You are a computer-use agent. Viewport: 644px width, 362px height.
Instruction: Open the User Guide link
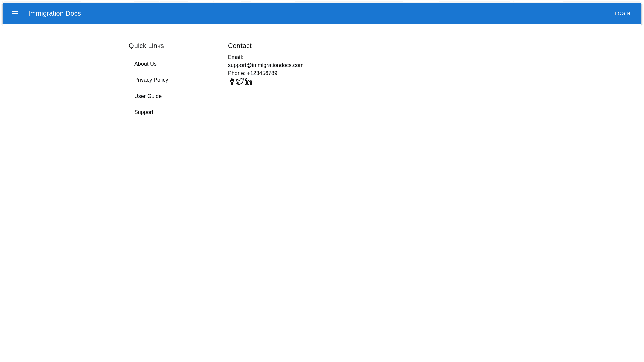tap(148, 96)
